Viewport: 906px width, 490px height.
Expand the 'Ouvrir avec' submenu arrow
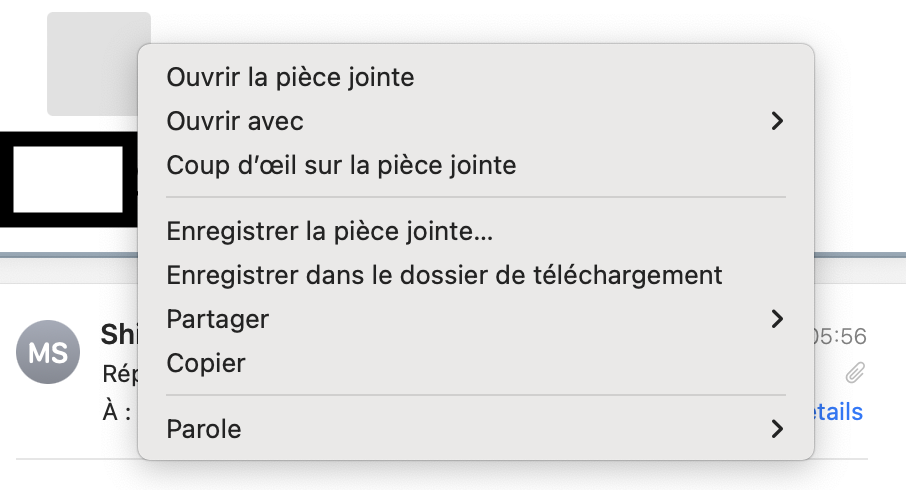tap(777, 122)
